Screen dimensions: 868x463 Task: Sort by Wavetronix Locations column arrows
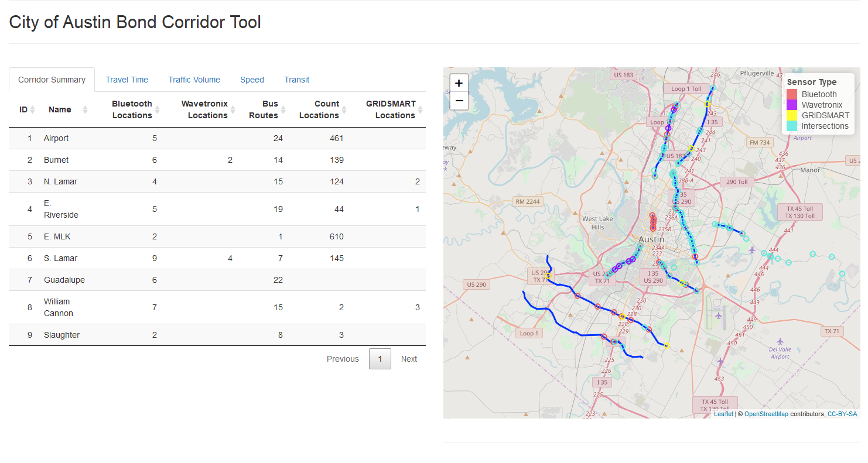(x=233, y=109)
